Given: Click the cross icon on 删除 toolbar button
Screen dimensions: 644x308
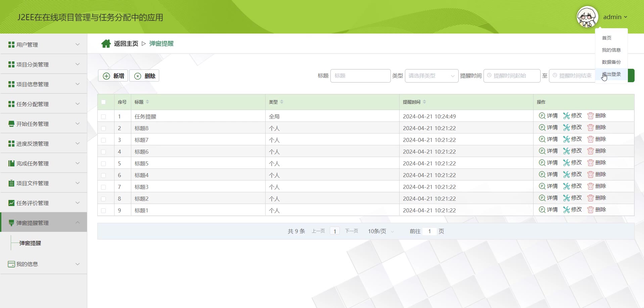Looking at the screenshot, I should (138, 76).
